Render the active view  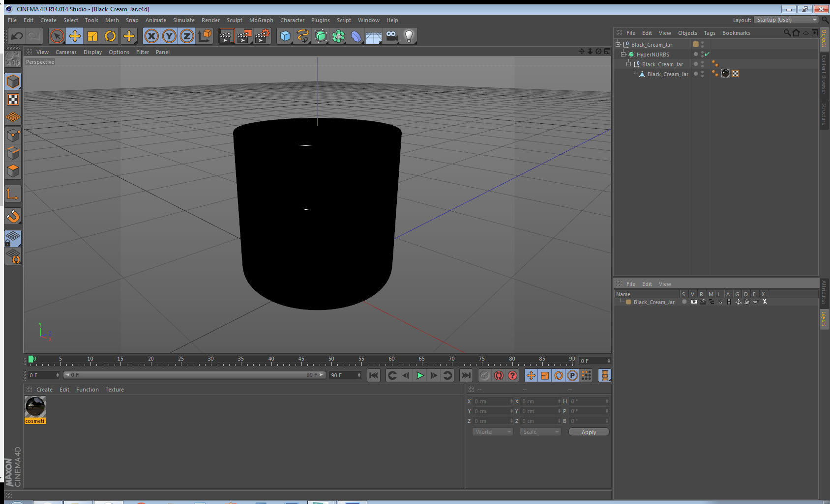[x=226, y=36]
